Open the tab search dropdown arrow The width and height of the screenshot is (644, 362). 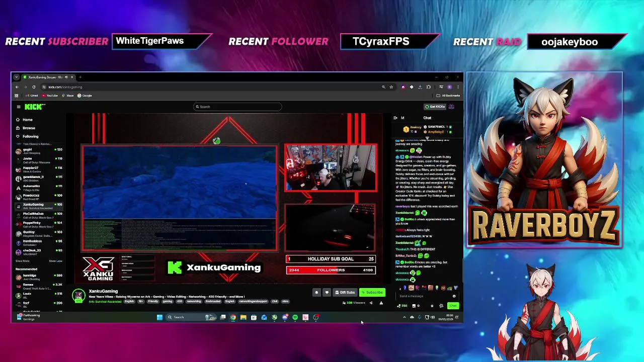pos(17,77)
